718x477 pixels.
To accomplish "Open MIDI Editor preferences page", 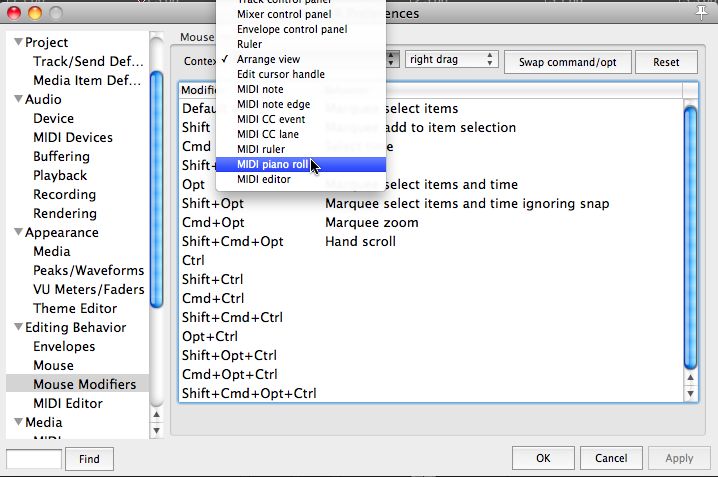I will point(68,403).
